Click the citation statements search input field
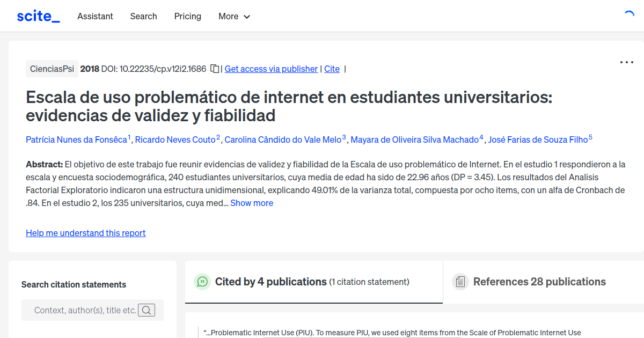This screenshot has width=644, height=338. [86, 310]
